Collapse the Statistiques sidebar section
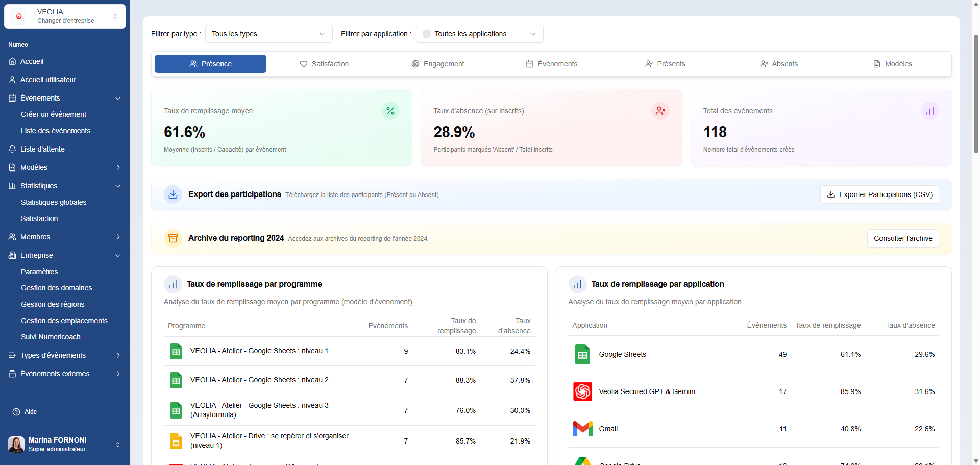 pos(118,186)
